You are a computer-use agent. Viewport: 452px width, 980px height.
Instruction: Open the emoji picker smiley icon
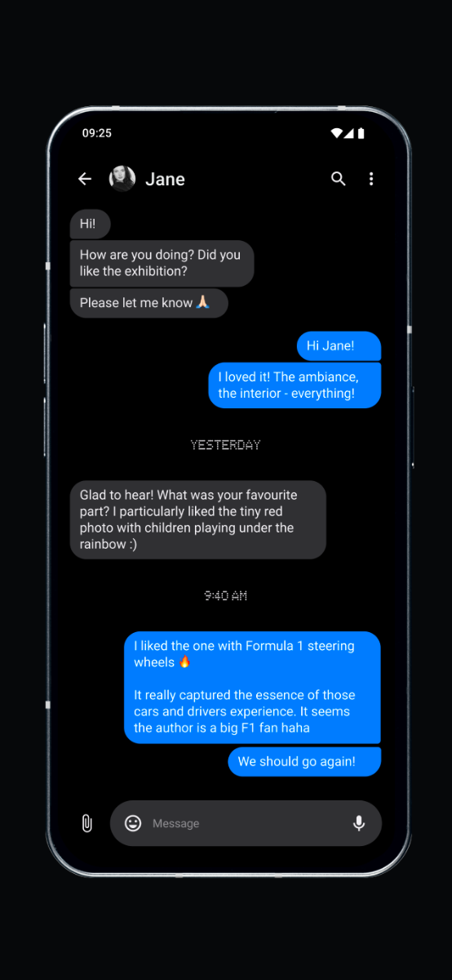pos(133,823)
